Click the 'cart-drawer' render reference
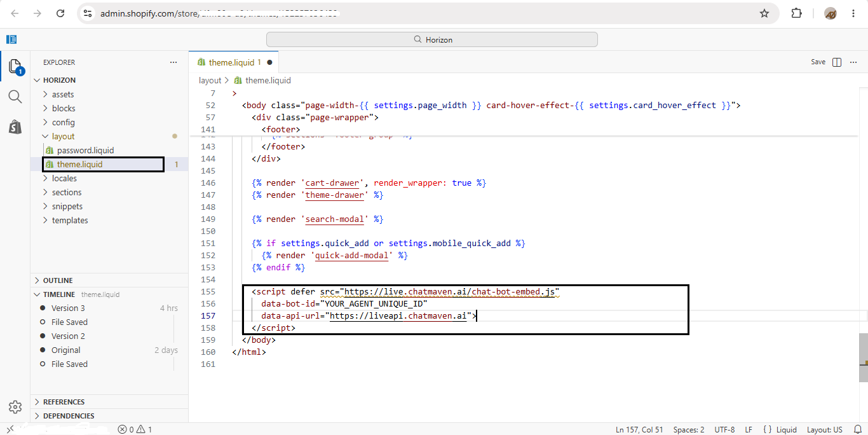Image resolution: width=868 pixels, height=435 pixels. pyautogui.click(x=332, y=183)
